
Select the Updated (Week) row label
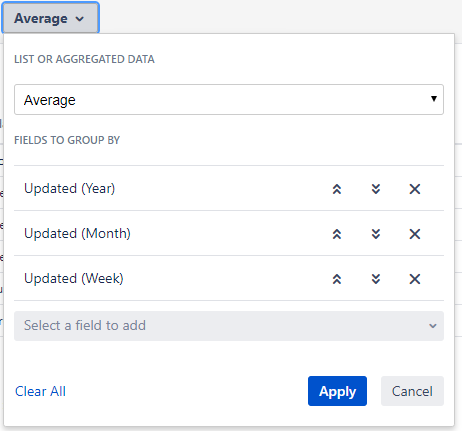pos(74,279)
